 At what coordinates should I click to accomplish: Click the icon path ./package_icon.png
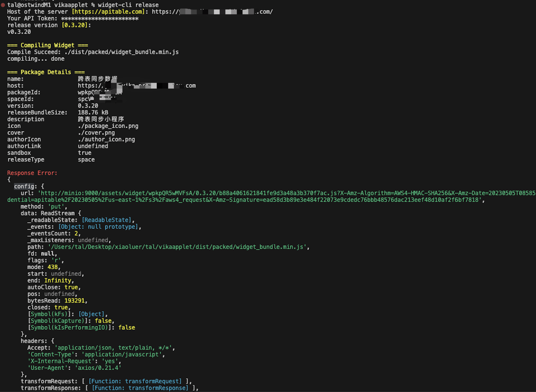(108, 126)
